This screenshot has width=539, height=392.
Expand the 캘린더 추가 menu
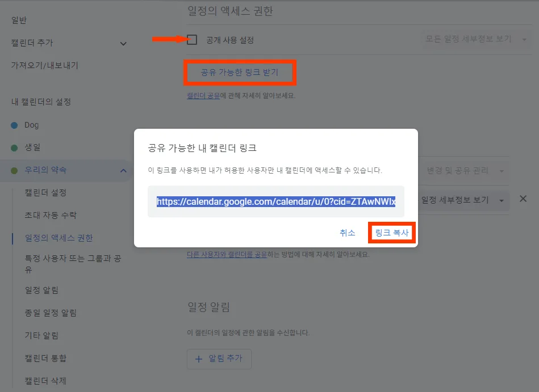123,43
